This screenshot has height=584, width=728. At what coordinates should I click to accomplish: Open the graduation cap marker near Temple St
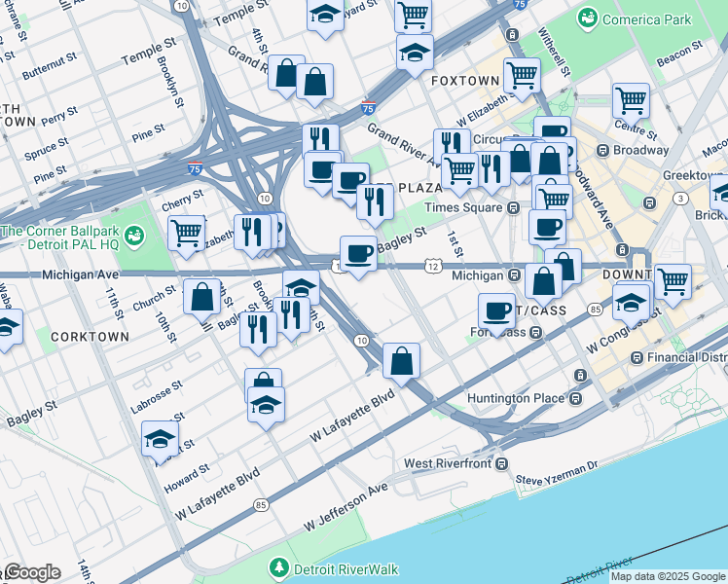(x=325, y=17)
